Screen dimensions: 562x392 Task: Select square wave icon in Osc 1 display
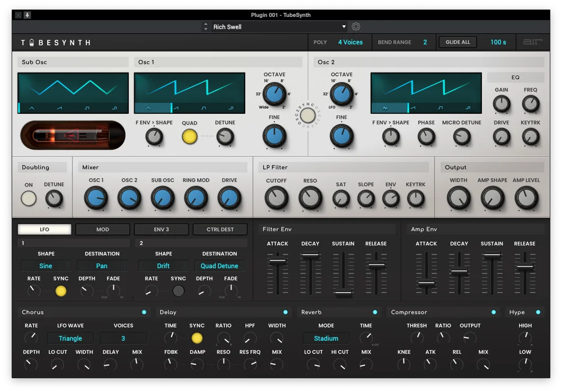(203, 108)
